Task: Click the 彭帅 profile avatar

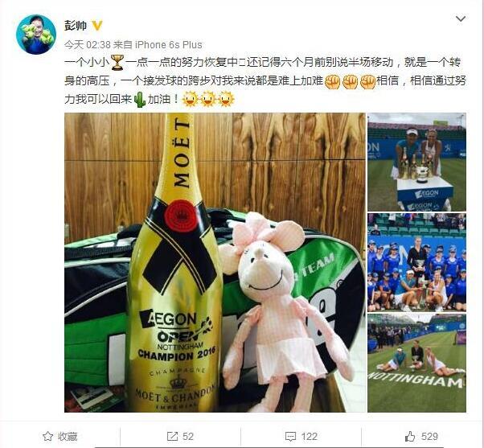Action: 36,35
